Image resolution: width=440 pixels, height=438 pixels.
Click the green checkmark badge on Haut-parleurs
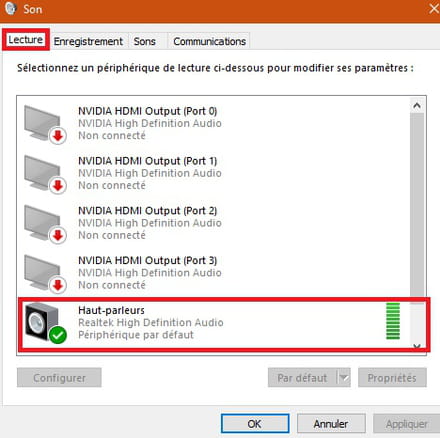click(x=58, y=335)
